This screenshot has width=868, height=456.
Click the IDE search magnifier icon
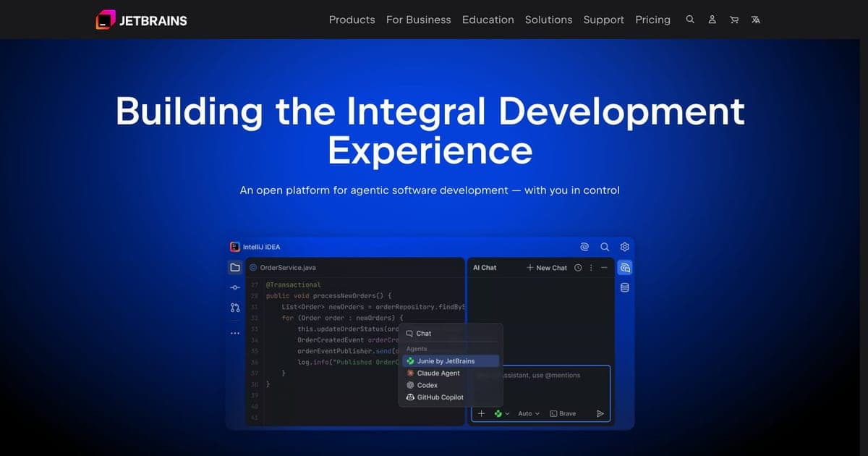point(605,247)
